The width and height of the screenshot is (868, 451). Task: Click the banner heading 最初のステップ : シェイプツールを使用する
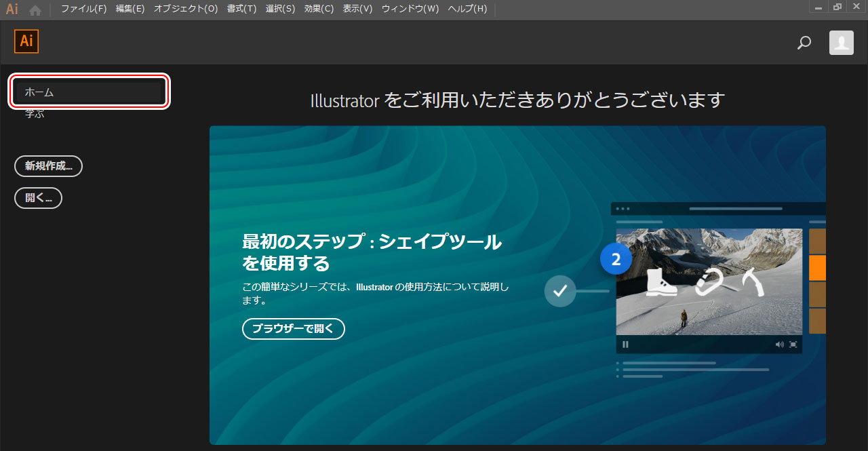coord(372,252)
